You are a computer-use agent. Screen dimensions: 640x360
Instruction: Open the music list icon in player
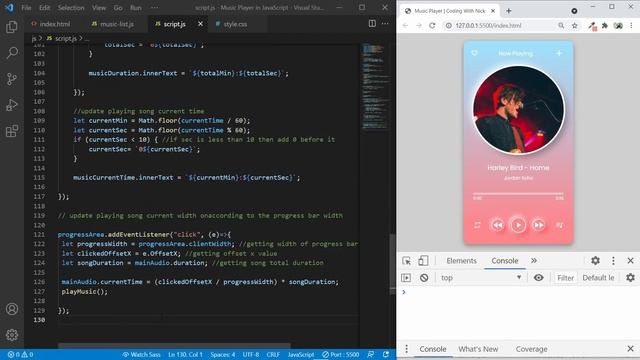(560, 225)
